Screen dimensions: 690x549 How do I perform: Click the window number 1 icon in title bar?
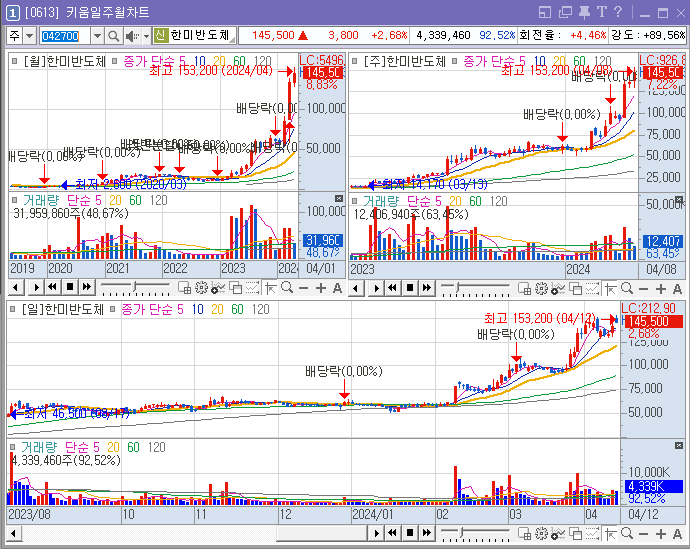click(x=12, y=13)
